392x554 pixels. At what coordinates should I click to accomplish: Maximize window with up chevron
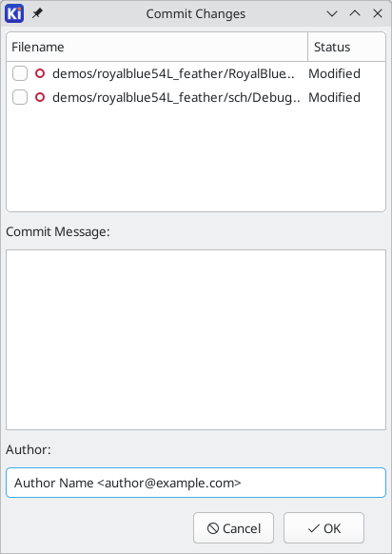tap(355, 13)
